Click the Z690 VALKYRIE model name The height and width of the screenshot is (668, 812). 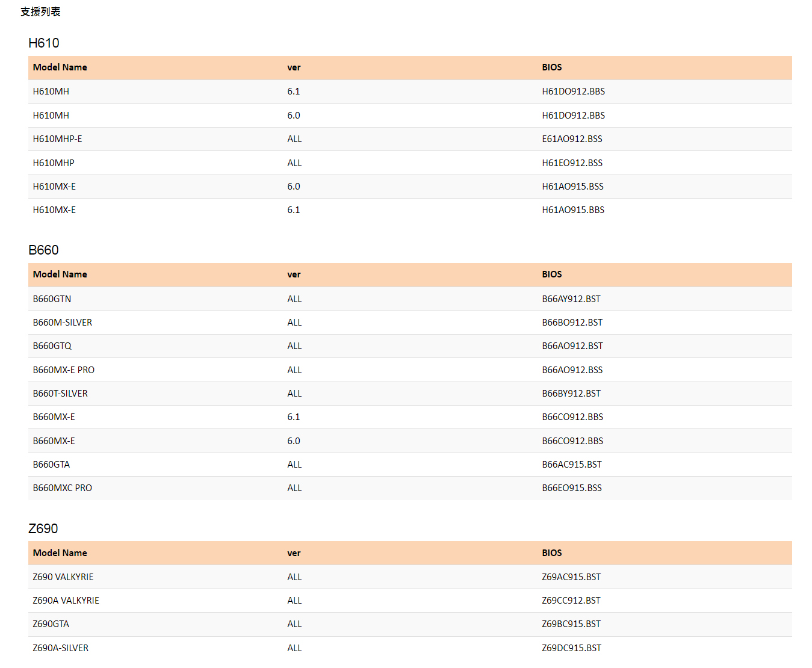click(63, 577)
